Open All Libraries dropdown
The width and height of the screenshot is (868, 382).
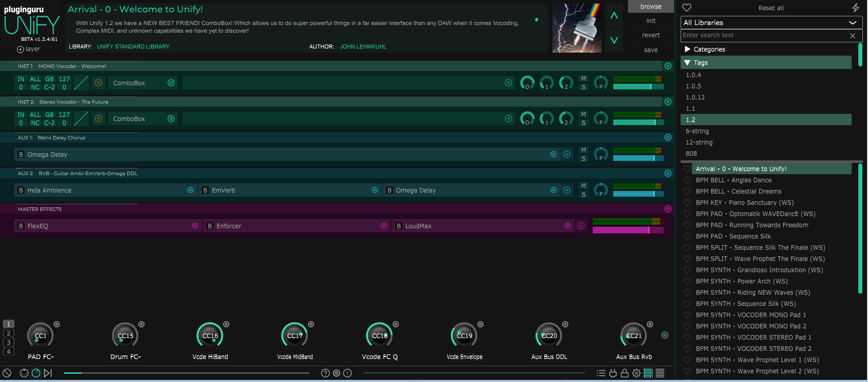click(x=771, y=22)
